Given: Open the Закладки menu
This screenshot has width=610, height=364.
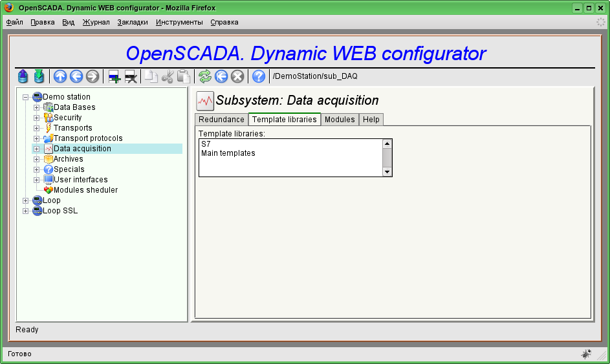Looking at the screenshot, I should (133, 22).
